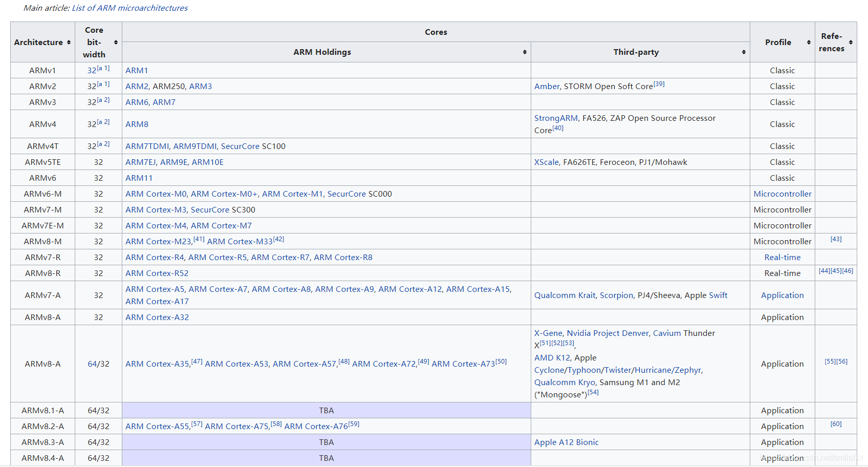Follow reference 43 in ARMv8-M row
Viewport: 868px width, 467px height.
point(836,239)
